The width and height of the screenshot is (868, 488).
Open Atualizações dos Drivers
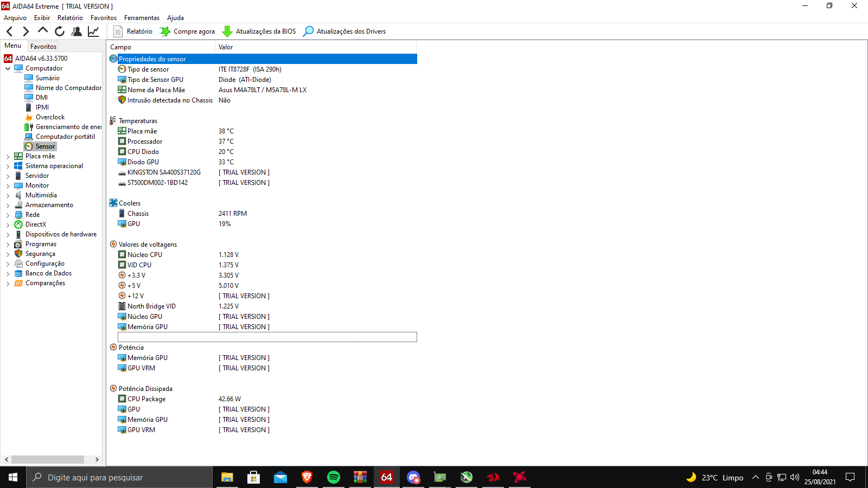[x=344, y=31]
